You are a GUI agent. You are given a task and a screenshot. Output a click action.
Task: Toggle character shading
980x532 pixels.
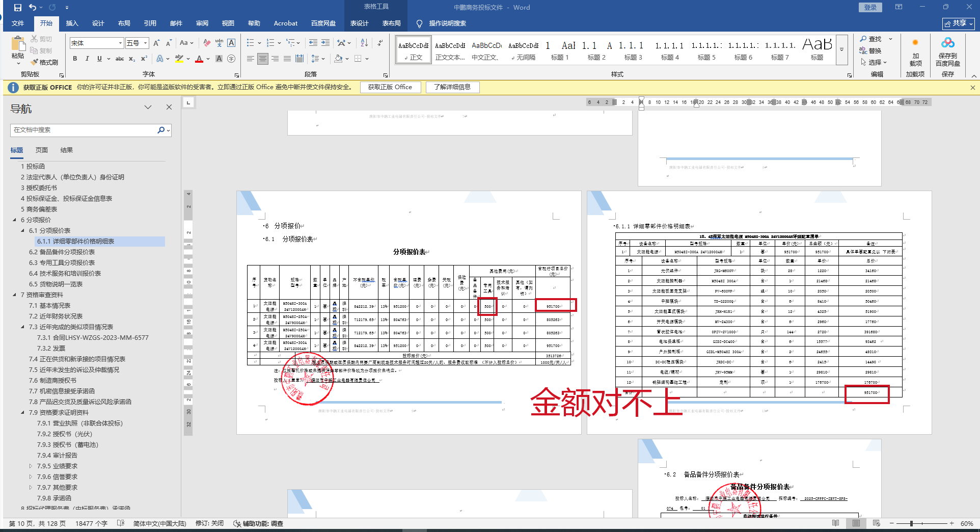tap(219, 59)
